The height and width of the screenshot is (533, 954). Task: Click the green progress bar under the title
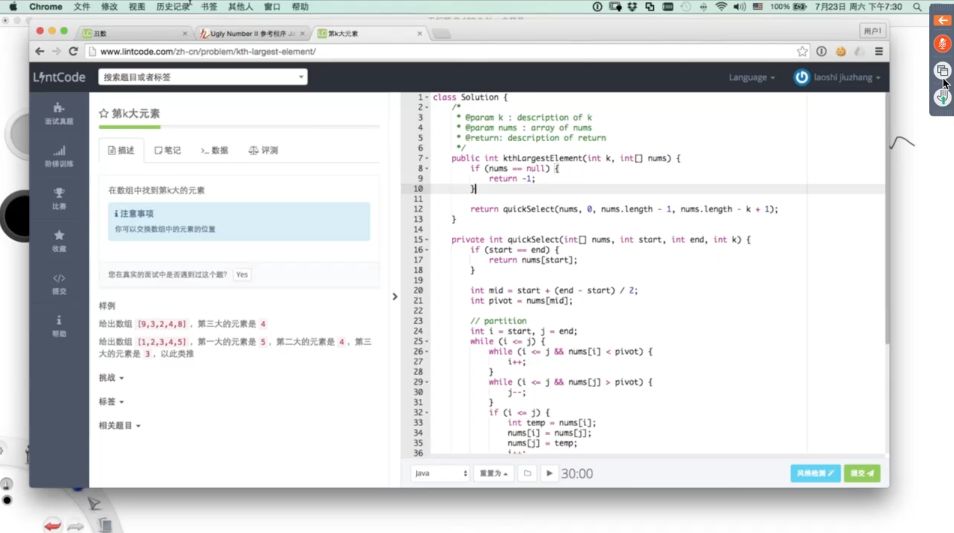[x=130, y=127]
